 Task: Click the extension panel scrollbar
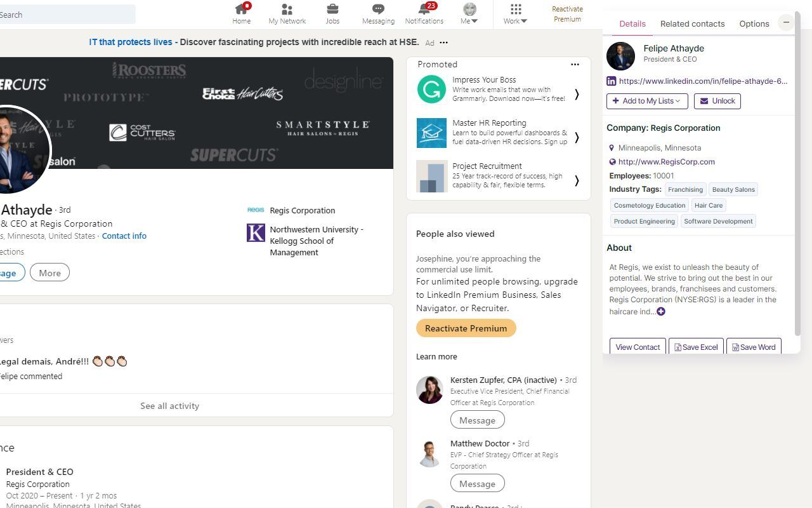pos(797,175)
